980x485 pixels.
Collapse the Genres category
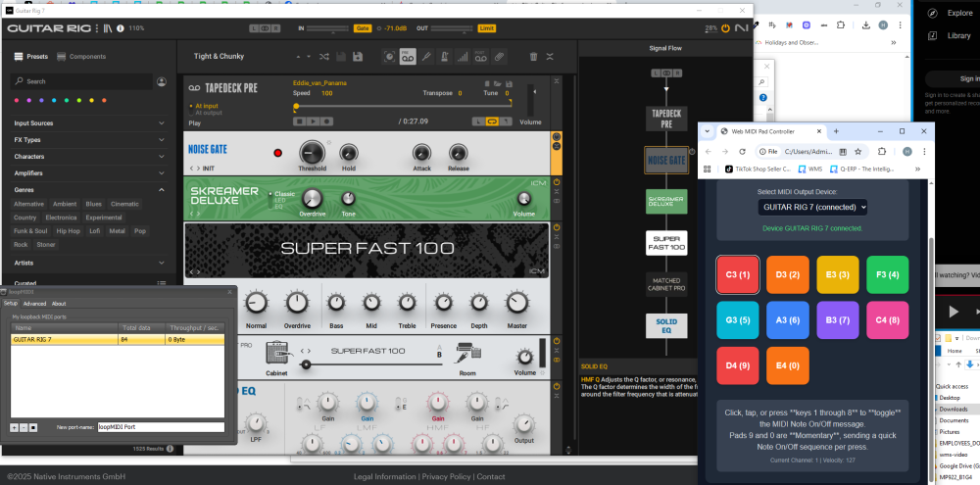[x=89, y=190]
